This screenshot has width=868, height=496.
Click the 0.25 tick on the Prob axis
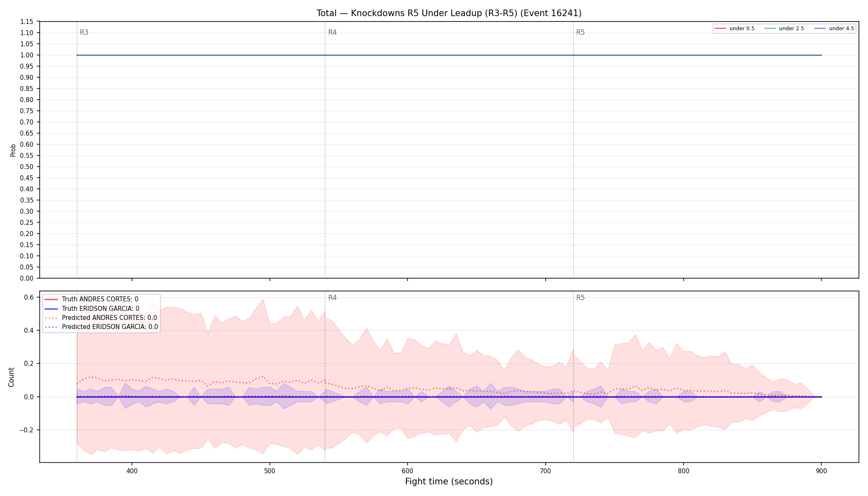point(27,222)
